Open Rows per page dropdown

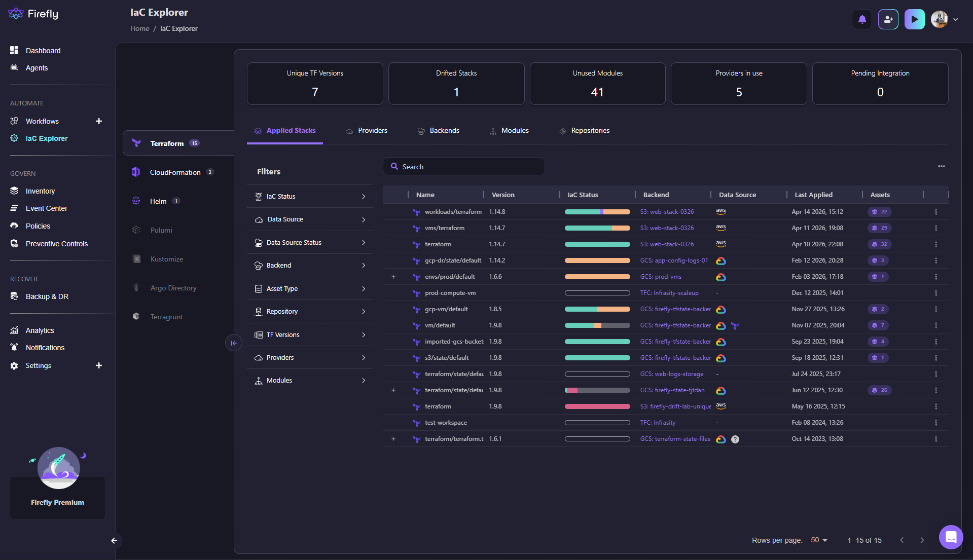pos(819,540)
